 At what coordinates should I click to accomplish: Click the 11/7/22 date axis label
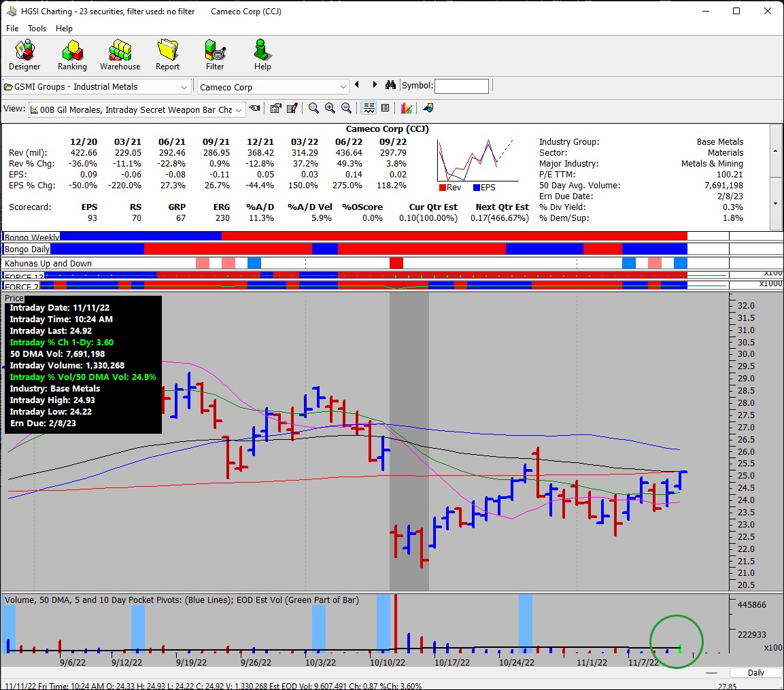click(643, 663)
